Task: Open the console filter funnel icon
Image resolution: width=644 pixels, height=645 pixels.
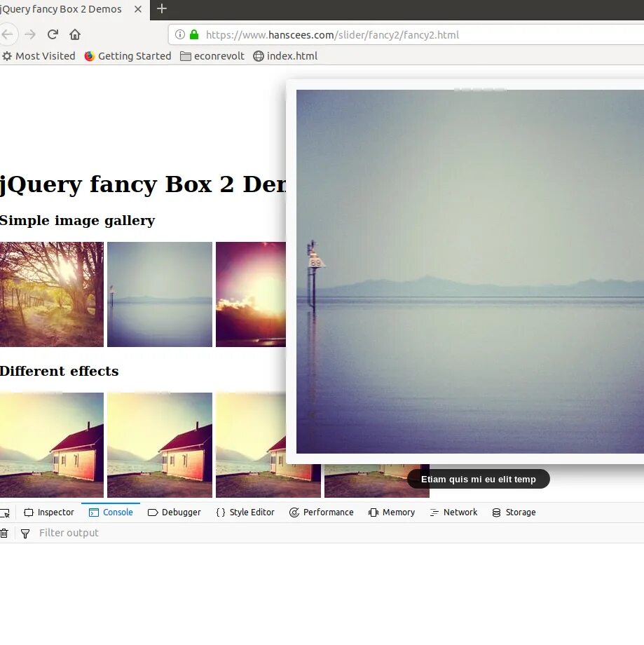Action: [x=25, y=533]
